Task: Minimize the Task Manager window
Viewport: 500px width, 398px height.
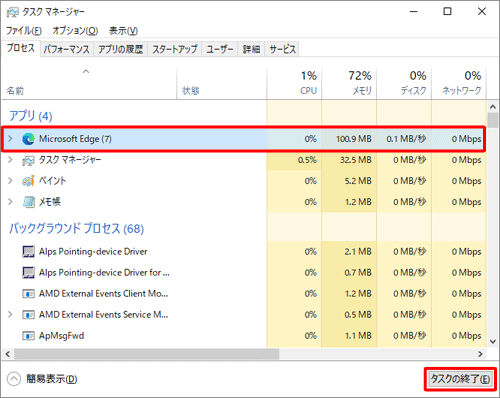Action: point(414,12)
